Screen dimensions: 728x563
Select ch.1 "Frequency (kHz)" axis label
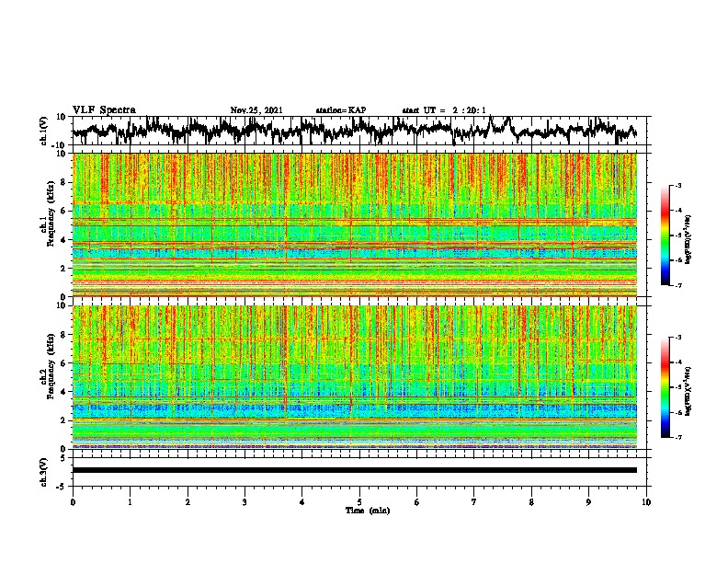pyautogui.click(x=51, y=214)
